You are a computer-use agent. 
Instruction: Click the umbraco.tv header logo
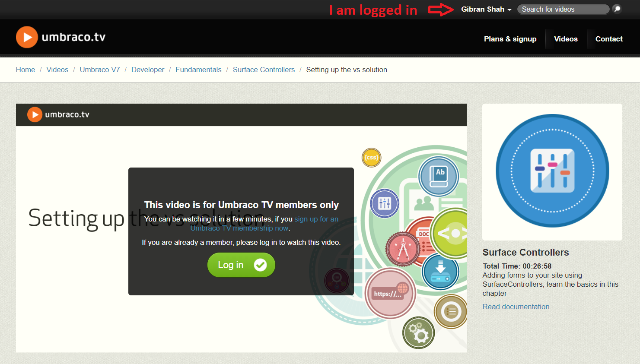tap(61, 37)
